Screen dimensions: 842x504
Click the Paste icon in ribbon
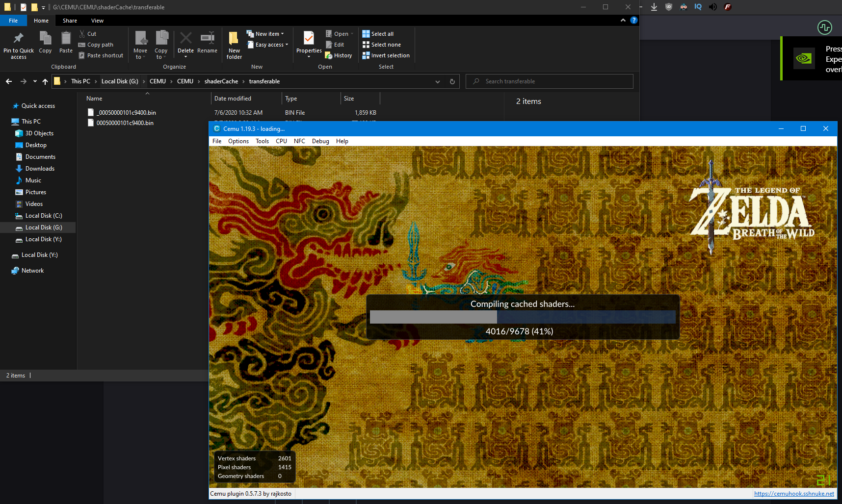(x=66, y=38)
